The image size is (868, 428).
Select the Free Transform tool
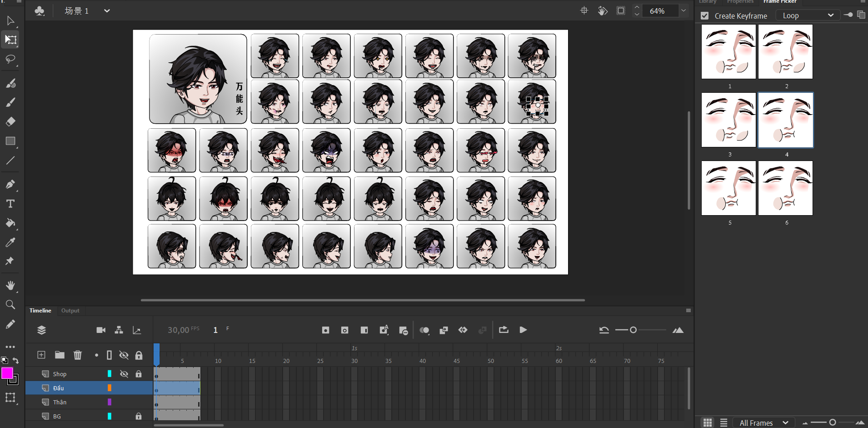coord(10,40)
